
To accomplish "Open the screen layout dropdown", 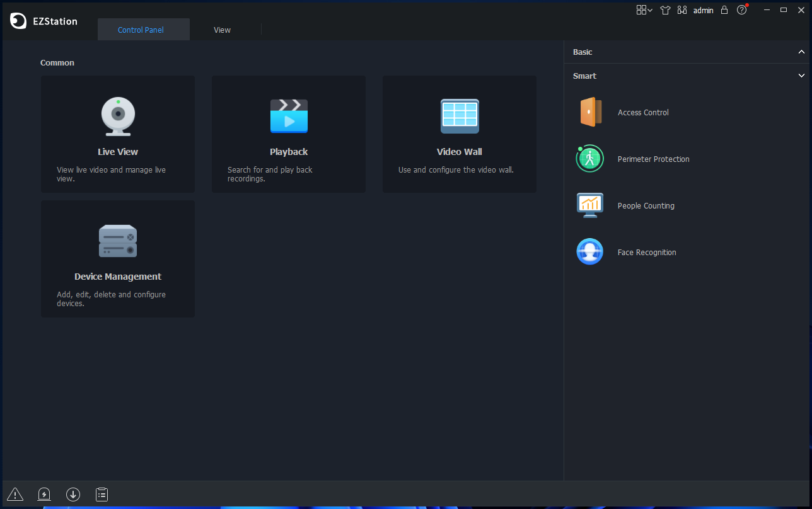I will click(x=644, y=10).
